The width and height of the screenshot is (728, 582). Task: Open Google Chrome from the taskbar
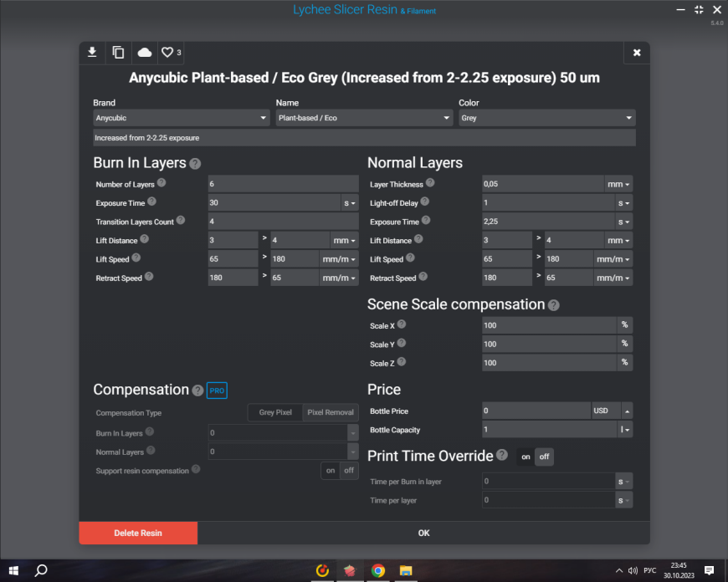(x=378, y=570)
